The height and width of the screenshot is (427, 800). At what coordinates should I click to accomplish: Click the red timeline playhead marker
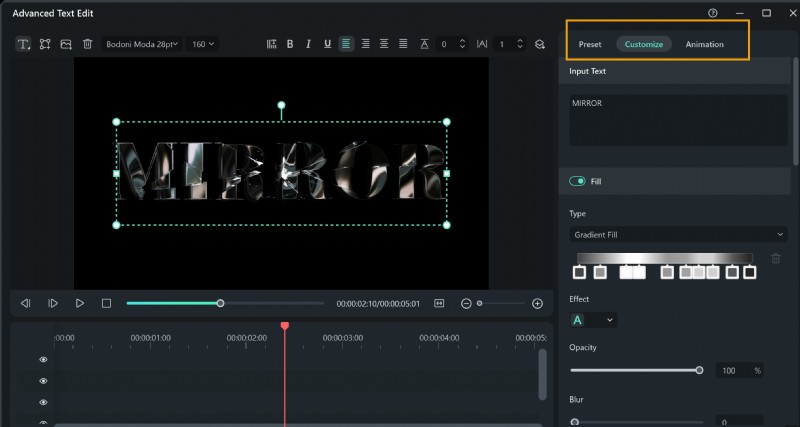pos(285,325)
